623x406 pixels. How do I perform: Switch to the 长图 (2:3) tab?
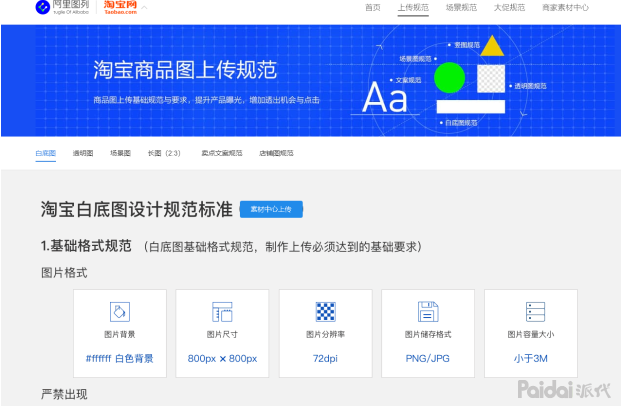[164, 153]
